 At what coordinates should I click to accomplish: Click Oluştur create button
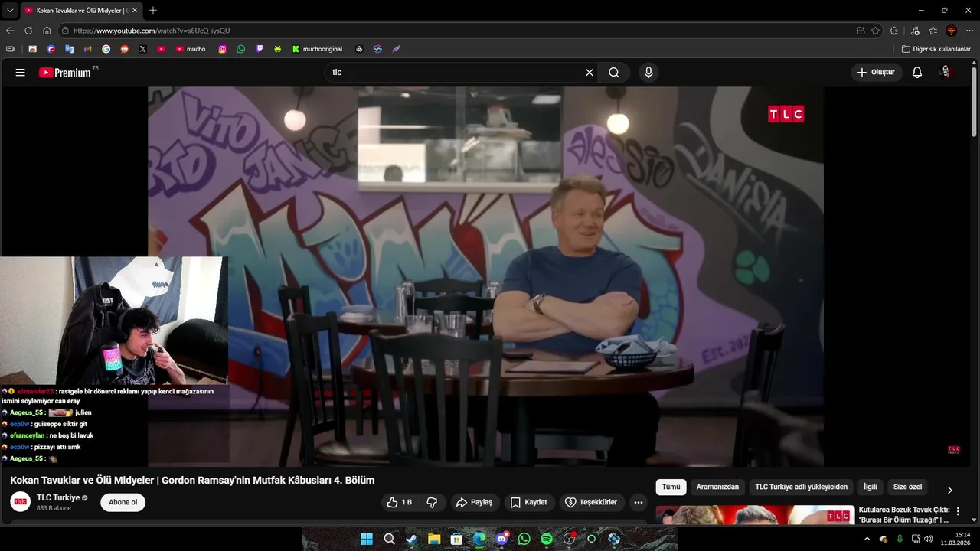tap(877, 73)
